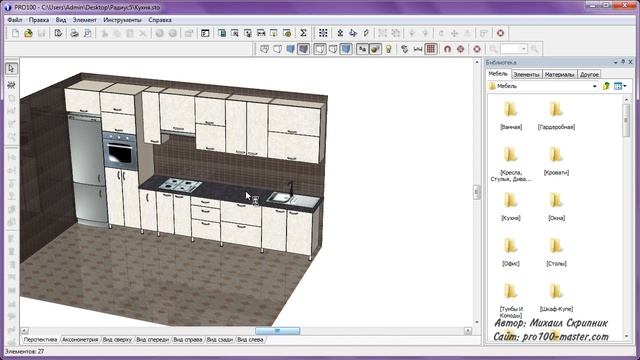Pin the Библиотека panel with pushpin
The height and width of the screenshot is (360, 640).
coord(623,62)
